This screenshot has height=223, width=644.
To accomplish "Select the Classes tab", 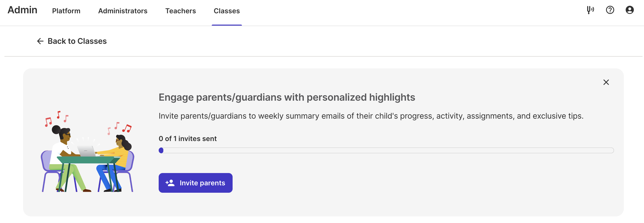I will 226,11.
